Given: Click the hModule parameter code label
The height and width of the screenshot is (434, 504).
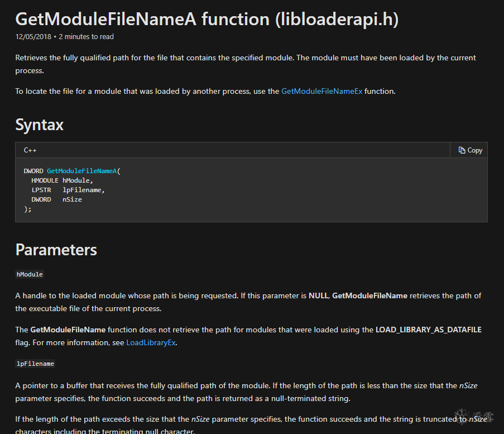Looking at the screenshot, I should tap(30, 274).
